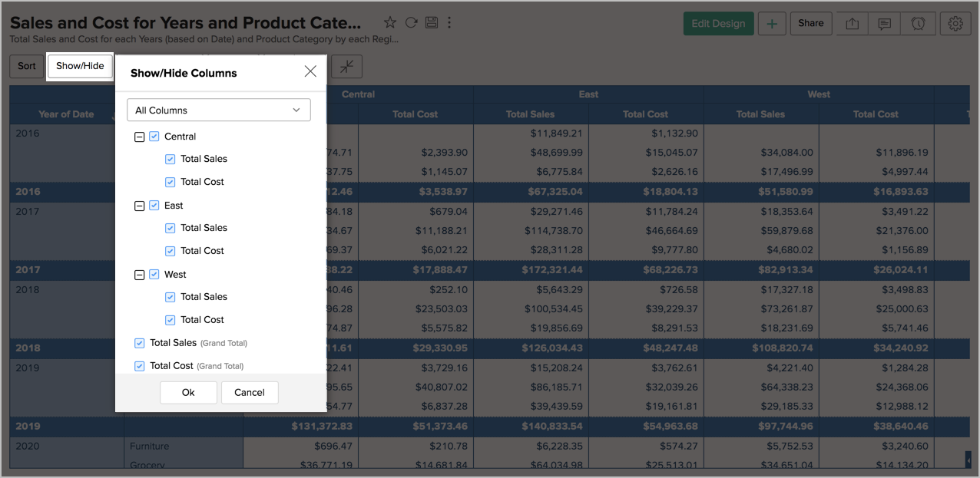Uncheck Total Sales Grand Total

[x=140, y=343]
